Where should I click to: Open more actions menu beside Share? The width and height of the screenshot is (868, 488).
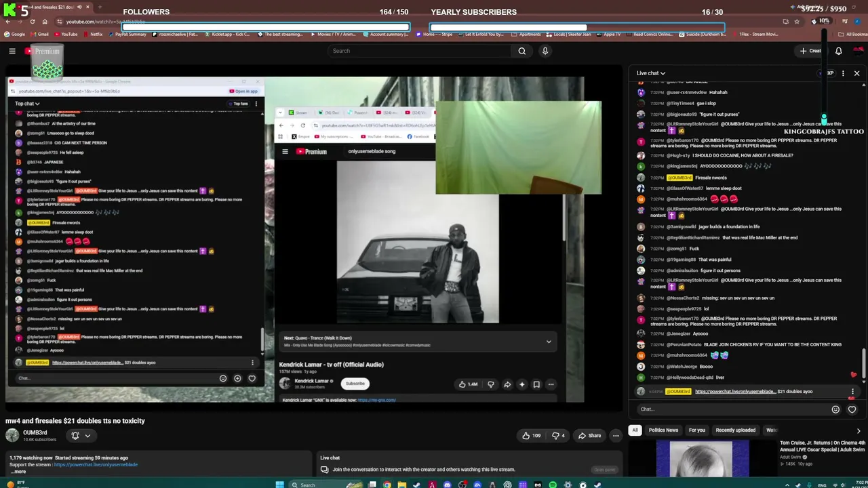616,436
